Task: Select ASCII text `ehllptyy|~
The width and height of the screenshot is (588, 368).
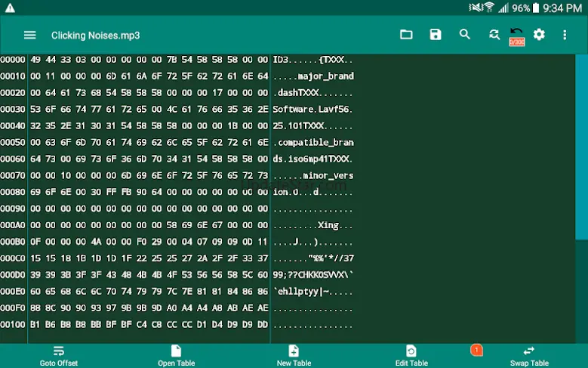Action: click(x=300, y=292)
